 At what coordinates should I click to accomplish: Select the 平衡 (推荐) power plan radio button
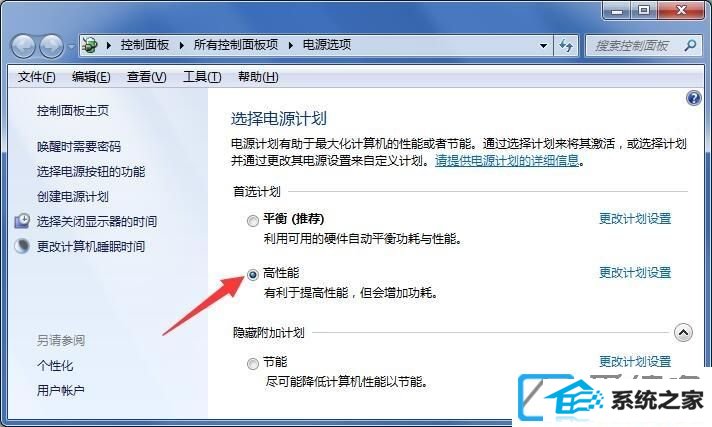click(252, 221)
